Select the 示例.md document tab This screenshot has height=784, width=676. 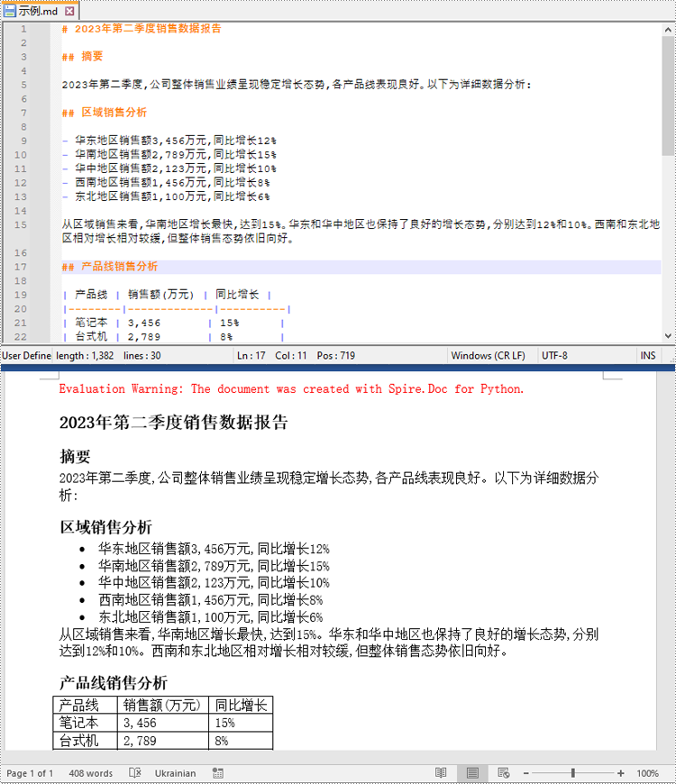[40, 10]
